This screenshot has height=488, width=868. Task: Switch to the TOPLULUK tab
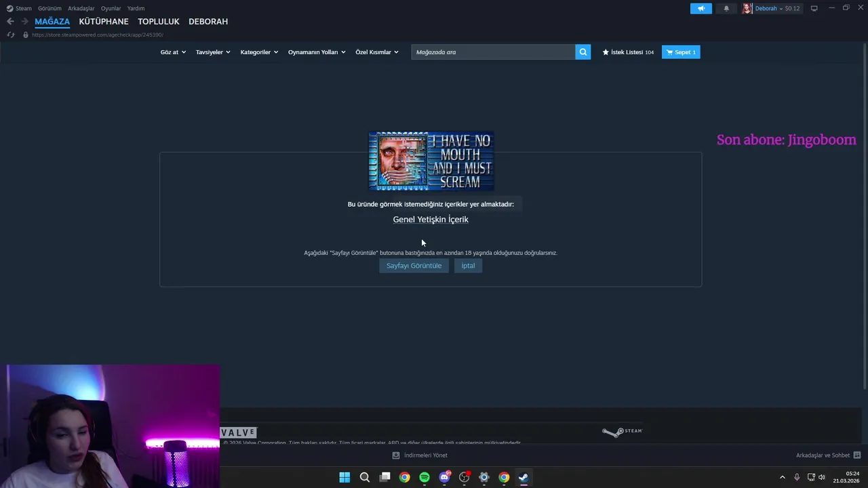pos(159,22)
